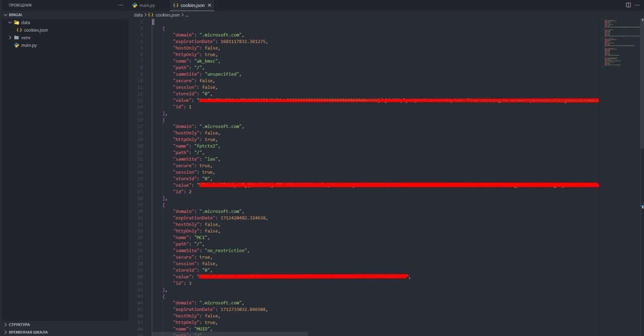This screenshot has height=336, width=644.
Task: Switch to the main.py tab
Action: click(x=144, y=6)
